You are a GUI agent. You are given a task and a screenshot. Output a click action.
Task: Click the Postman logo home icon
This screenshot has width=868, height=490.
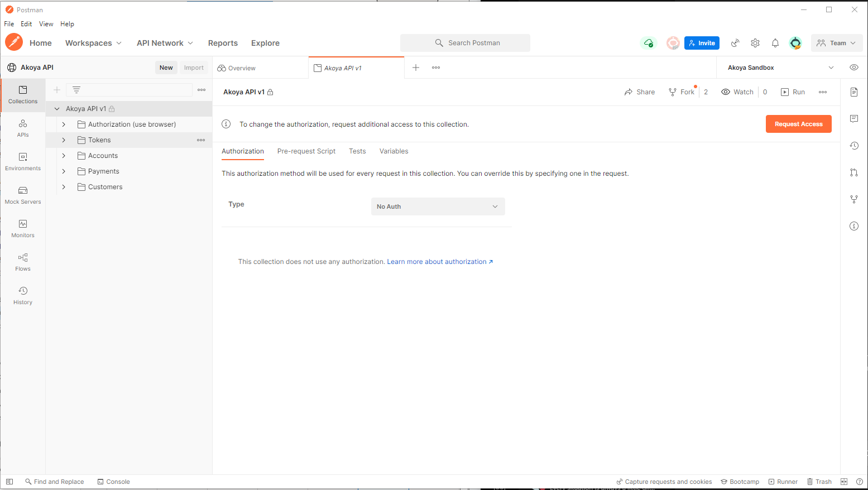(14, 42)
